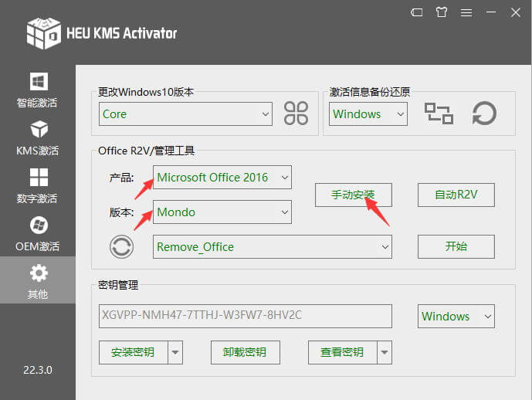Expand the 安装密钥 split arrow
Viewport: 532px width, 400px height.
click(175, 352)
